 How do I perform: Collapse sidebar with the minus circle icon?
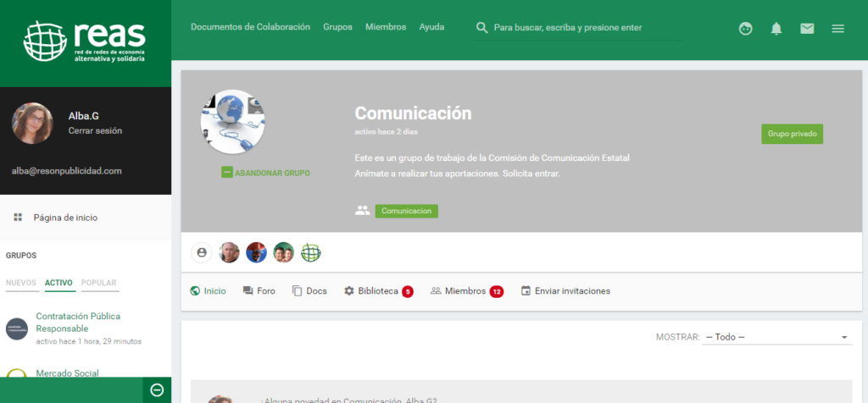coord(157,389)
